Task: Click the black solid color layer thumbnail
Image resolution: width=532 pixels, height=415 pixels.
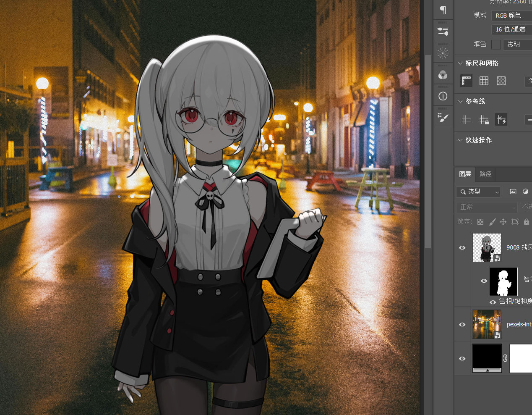Action: coord(487,358)
